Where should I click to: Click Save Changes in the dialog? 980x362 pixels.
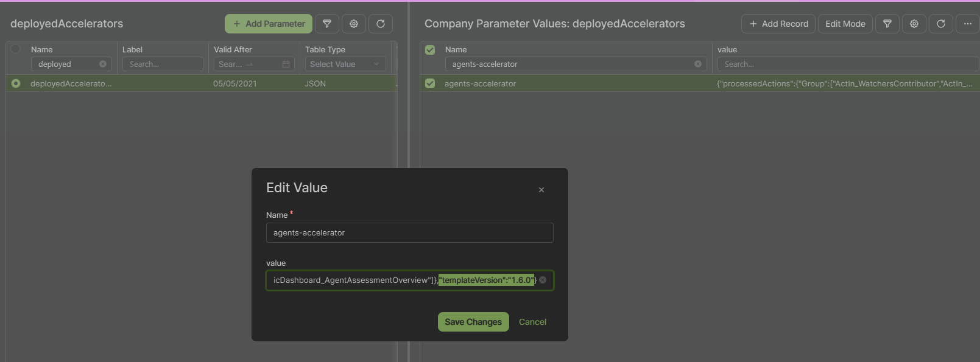(x=473, y=322)
